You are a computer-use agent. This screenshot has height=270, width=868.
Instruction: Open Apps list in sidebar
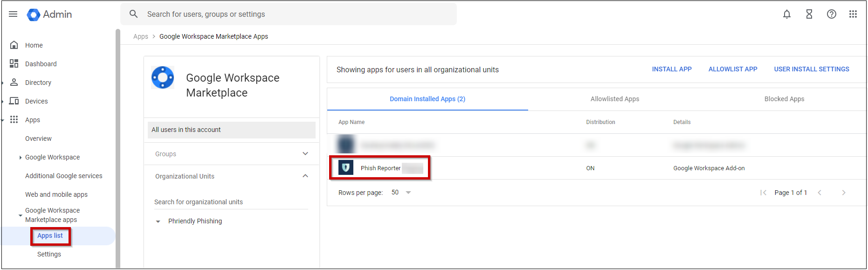point(50,236)
